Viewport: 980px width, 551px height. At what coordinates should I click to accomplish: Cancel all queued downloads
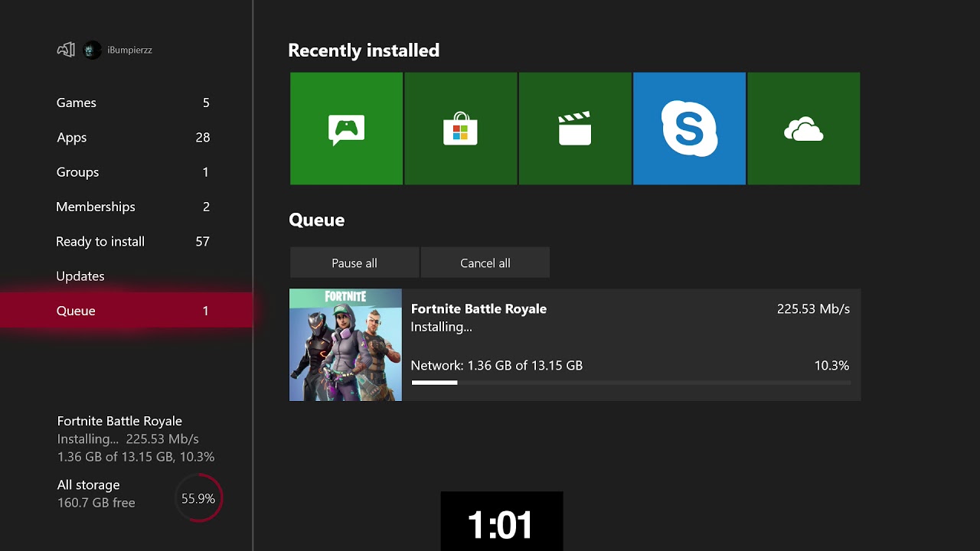485,262
